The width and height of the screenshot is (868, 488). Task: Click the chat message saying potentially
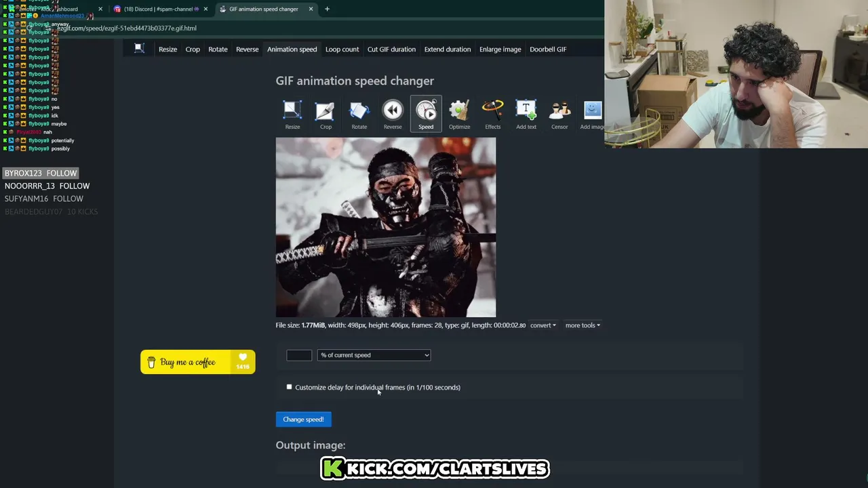coord(62,140)
